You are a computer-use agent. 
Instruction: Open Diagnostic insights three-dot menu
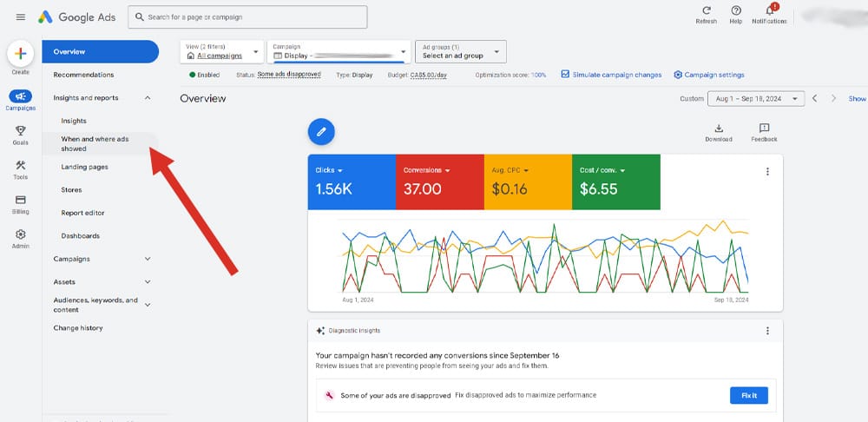[x=767, y=331]
